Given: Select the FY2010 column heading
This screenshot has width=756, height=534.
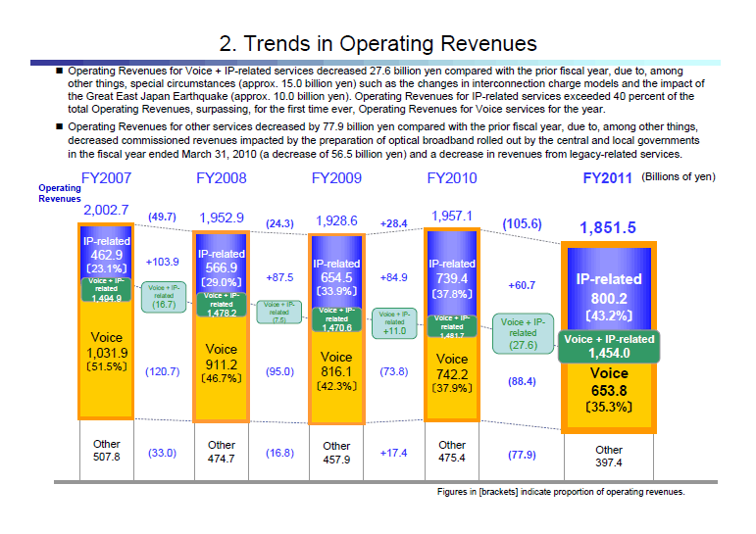Looking at the screenshot, I should click(x=452, y=178).
